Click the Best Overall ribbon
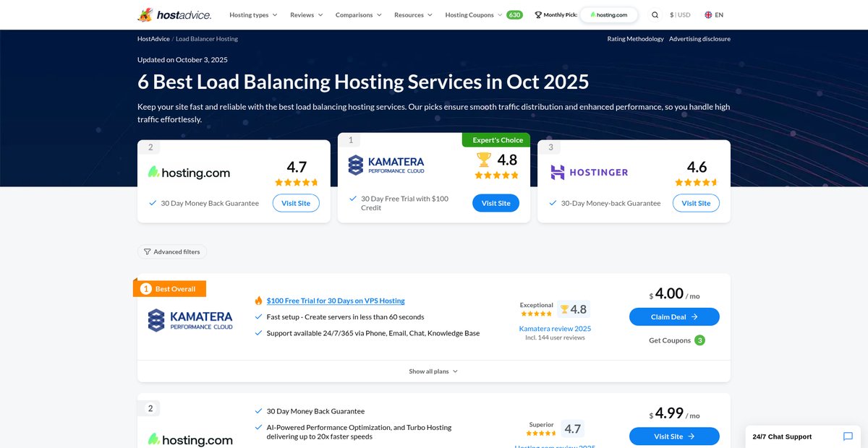Viewport: 868px width, 448px height. [x=170, y=288]
